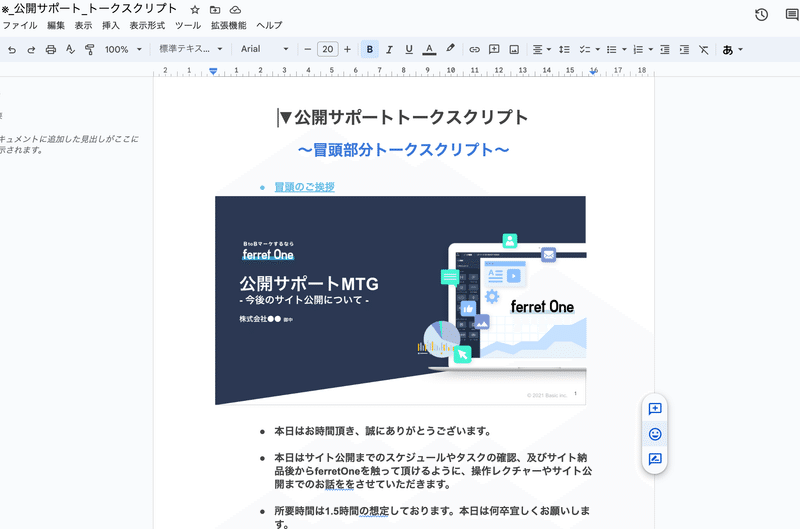Open checklist dropdown arrow
The image size is (800, 529).
(x=597, y=49)
